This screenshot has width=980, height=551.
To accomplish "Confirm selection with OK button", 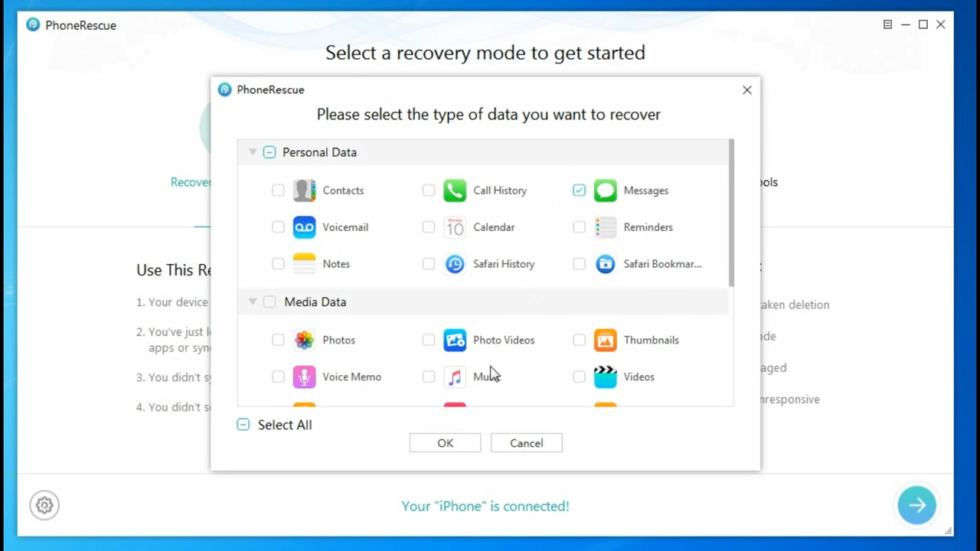I will click(445, 443).
